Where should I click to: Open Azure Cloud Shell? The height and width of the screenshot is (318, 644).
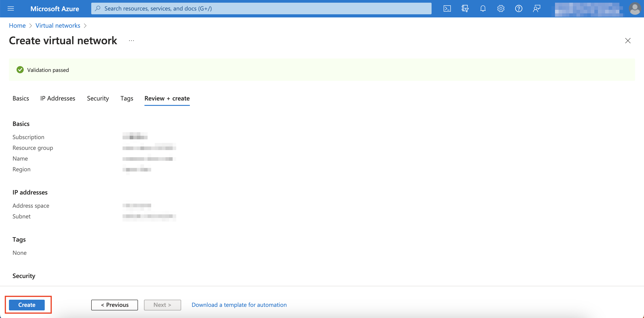point(447,8)
